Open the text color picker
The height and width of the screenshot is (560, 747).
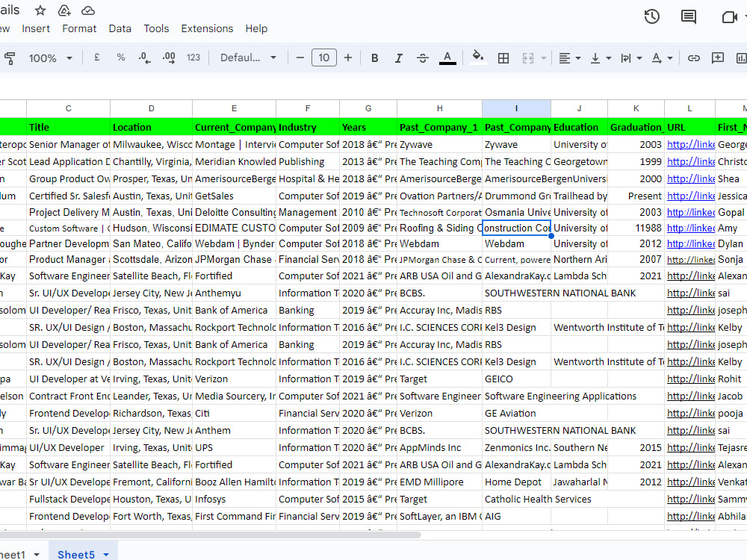click(x=447, y=58)
